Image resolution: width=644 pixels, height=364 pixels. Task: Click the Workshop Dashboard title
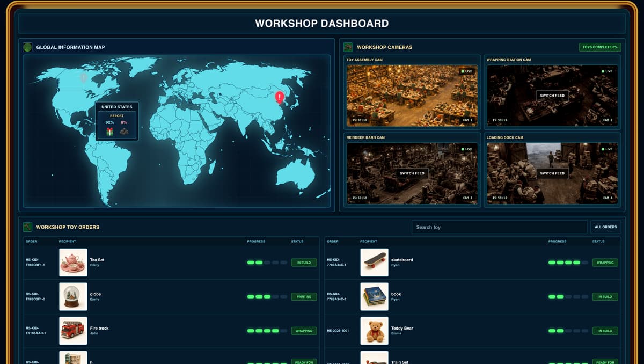coord(322,24)
